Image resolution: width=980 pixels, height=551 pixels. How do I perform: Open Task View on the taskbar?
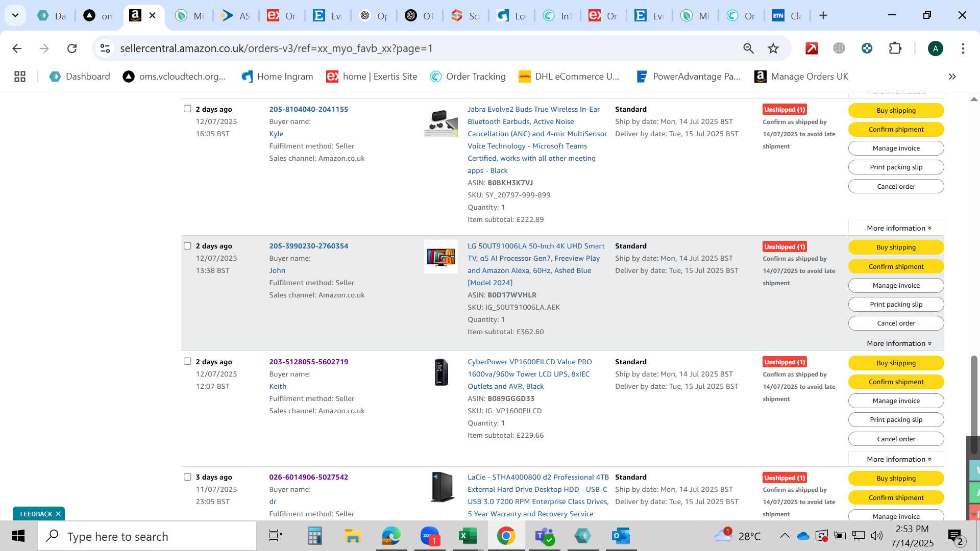click(x=276, y=536)
